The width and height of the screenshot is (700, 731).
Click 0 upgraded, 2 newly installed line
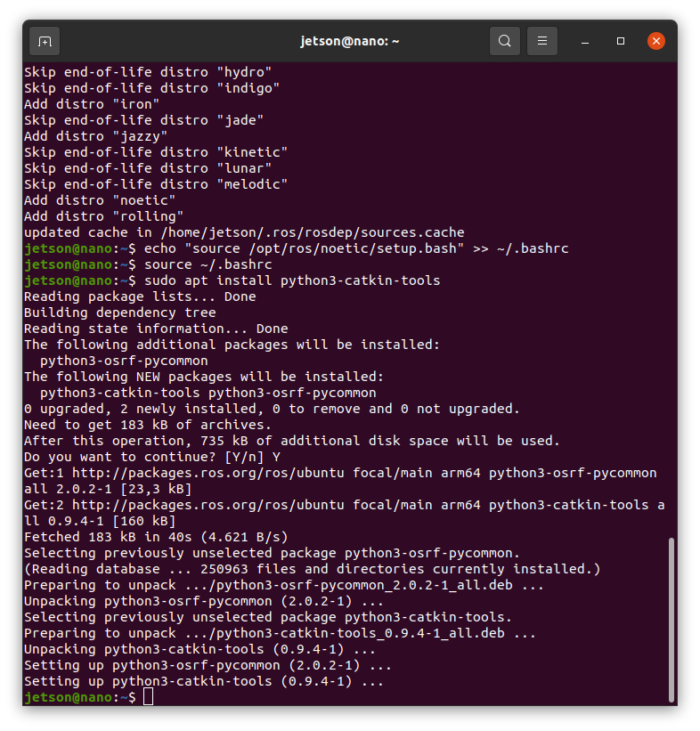tap(272, 409)
